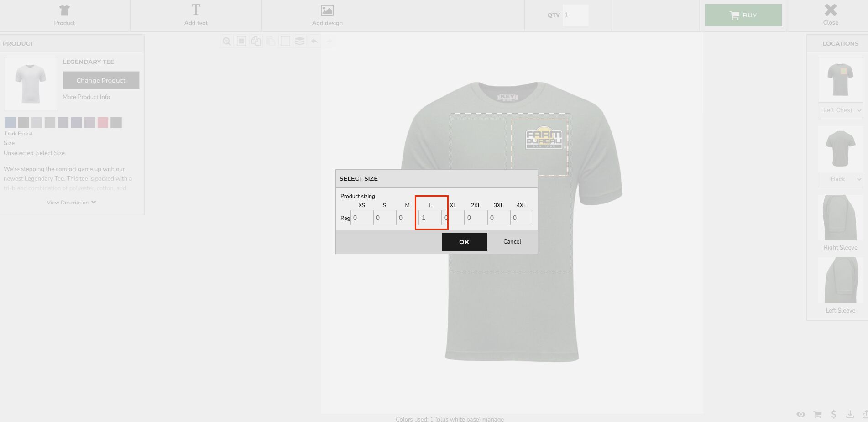
Task: Click the duplicate/copy icon in canvas toolbar
Action: [x=256, y=42]
